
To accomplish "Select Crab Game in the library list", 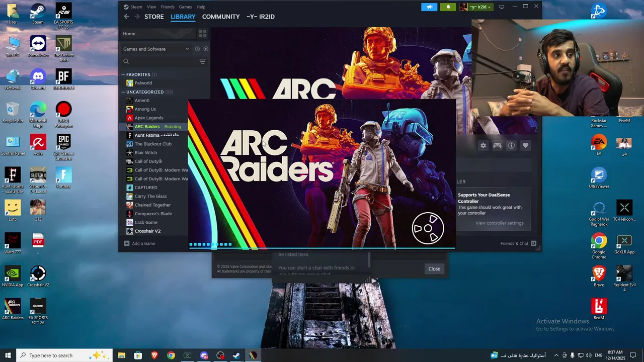I will pyautogui.click(x=146, y=222).
